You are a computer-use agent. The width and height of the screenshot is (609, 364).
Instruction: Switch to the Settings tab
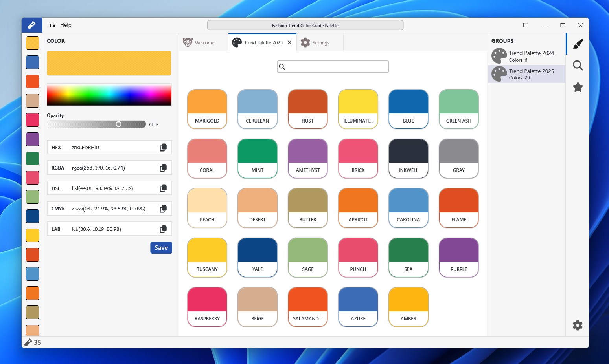(320, 42)
